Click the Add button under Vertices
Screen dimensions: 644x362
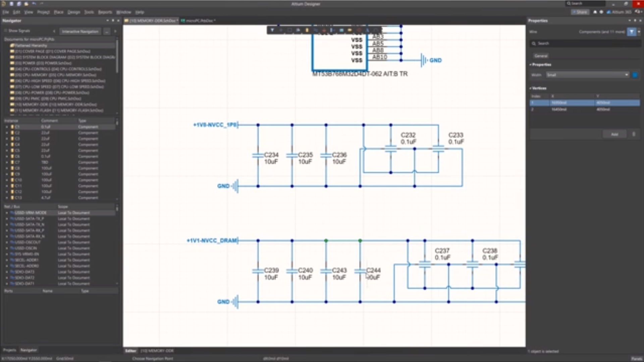tap(614, 134)
